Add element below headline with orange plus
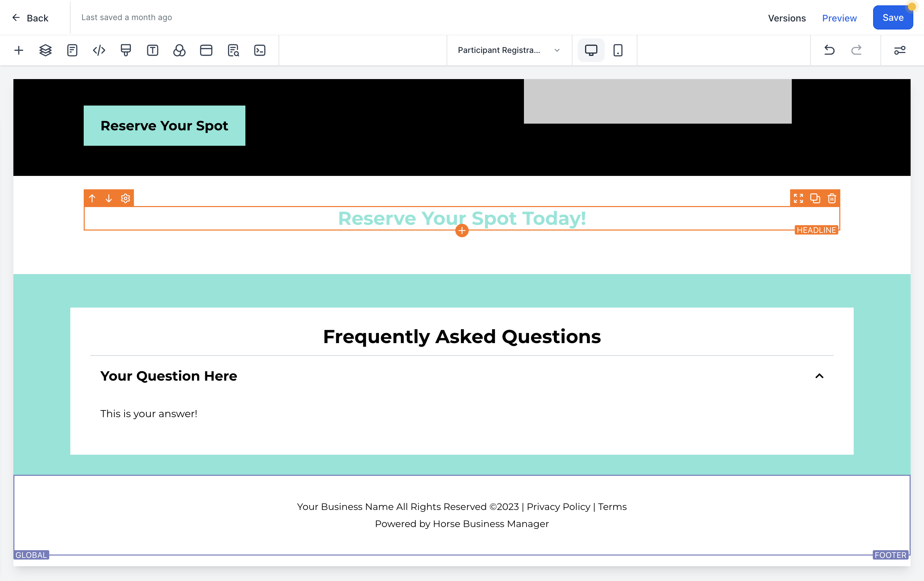The height and width of the screenshot is (581, 924). [x=462, y=231]
